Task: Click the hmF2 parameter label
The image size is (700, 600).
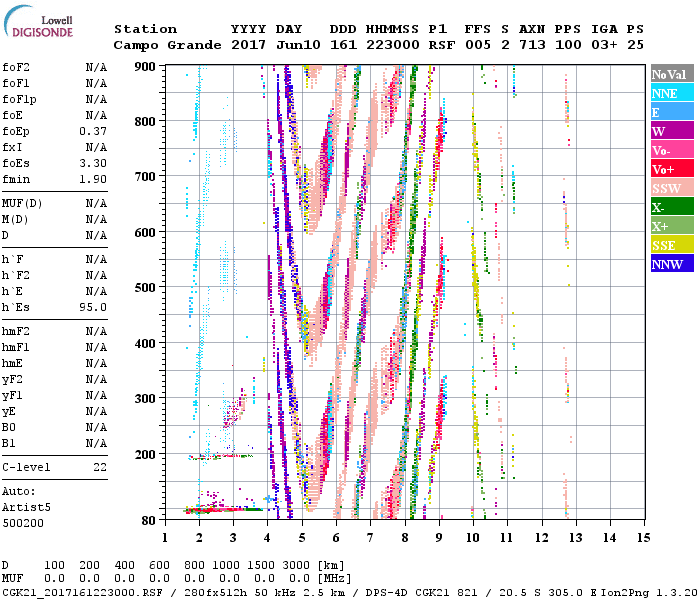Action: click(16, 332)
